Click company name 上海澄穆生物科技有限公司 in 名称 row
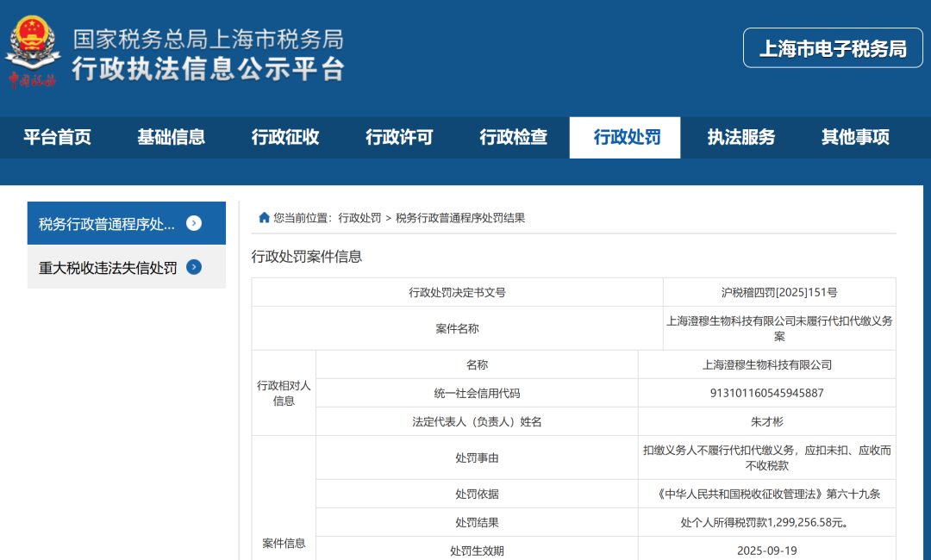 [767, 364]
